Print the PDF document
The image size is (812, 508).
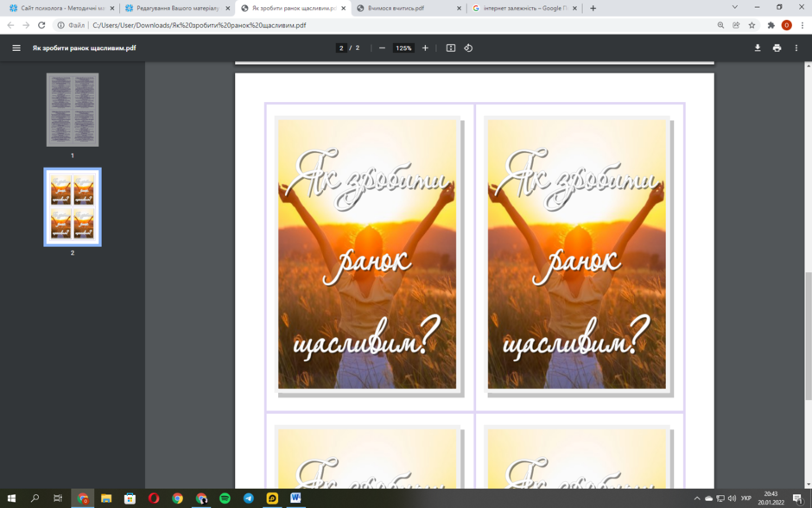777,48
